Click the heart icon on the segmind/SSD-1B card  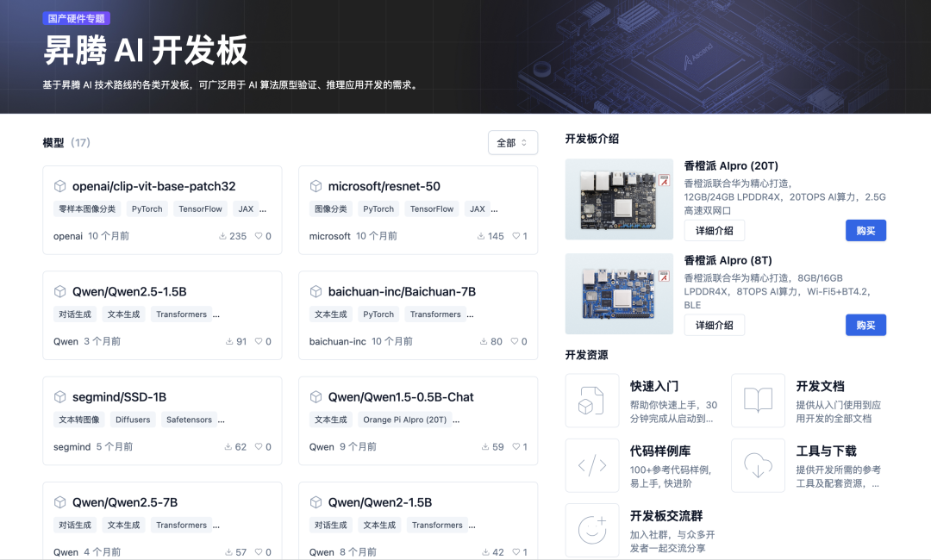pyautogui.click(x=259, y=446)
